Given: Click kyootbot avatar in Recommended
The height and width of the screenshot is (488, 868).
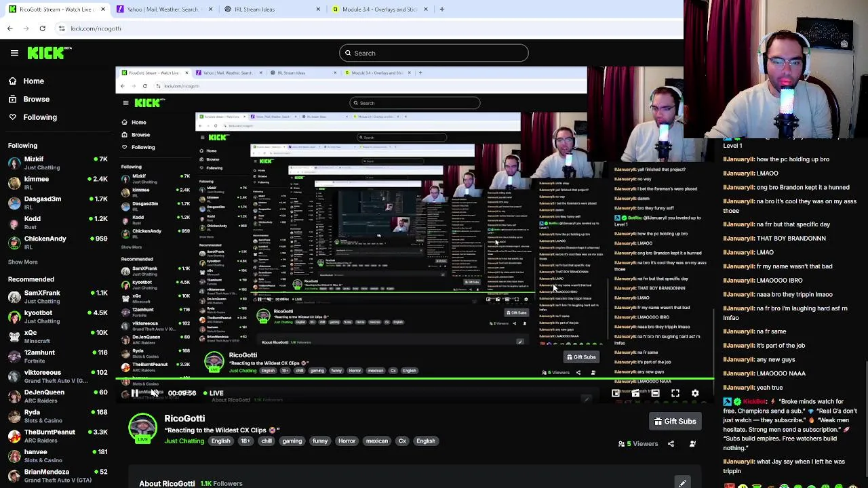Looking at the screenshot, I should (x=14, y=317).
